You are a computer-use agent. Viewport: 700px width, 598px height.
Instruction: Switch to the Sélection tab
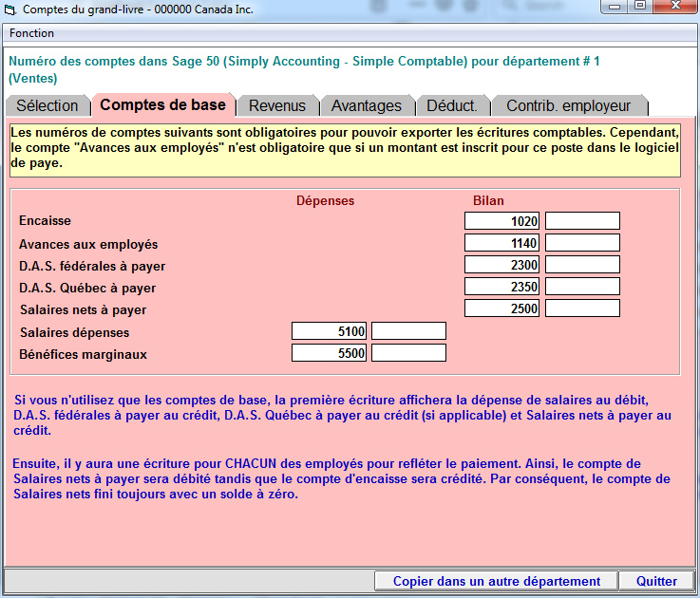[x=47, y=105]
